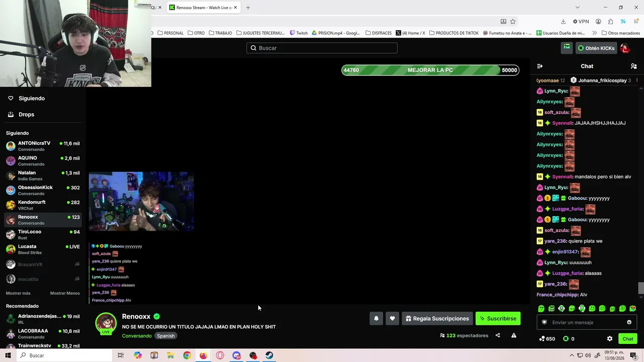Click Renooxx streamer avatar

(x=106, y=323)
